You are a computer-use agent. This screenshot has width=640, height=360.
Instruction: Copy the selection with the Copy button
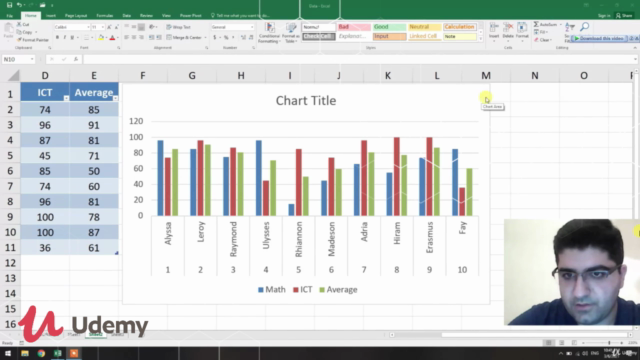coord(24,32)
